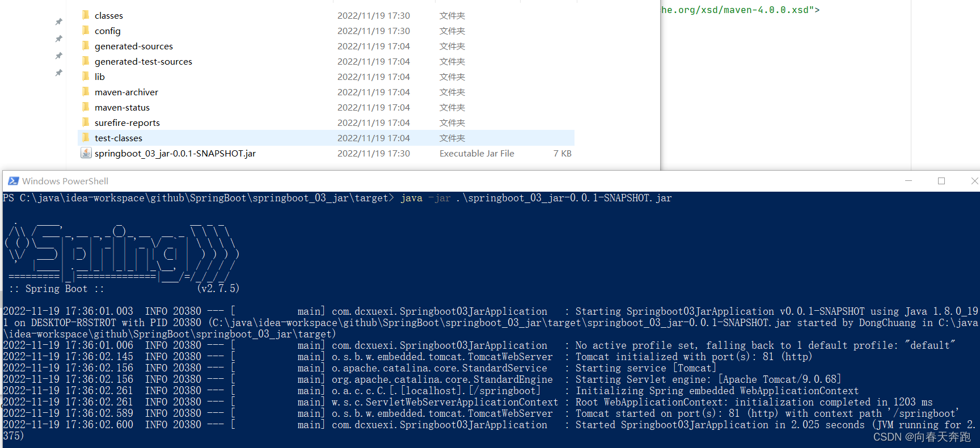
Task: Click the fourth quick-access pin icon
Action: point(58,73)
